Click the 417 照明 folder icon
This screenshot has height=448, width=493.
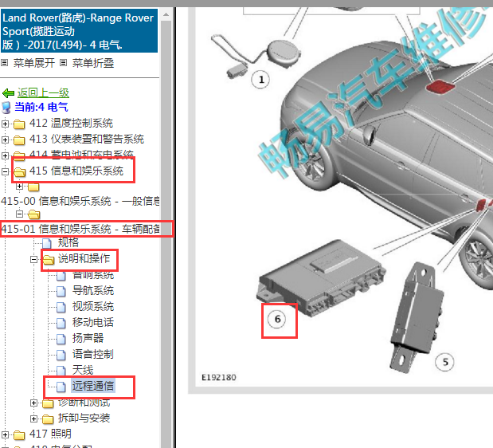tap(19, 434)
